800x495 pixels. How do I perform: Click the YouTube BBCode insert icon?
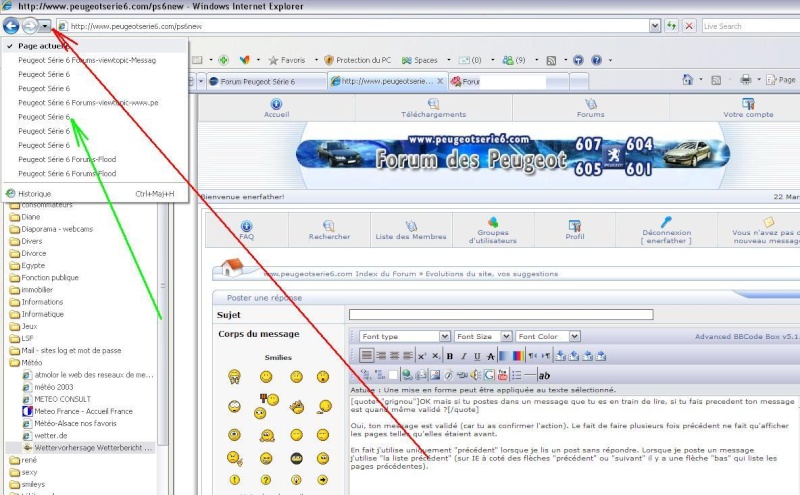(x=503, y=376)
